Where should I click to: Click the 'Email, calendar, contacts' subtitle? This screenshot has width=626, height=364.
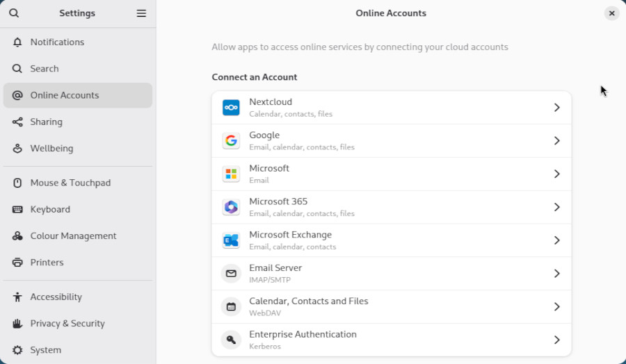[x=293, y=247]
